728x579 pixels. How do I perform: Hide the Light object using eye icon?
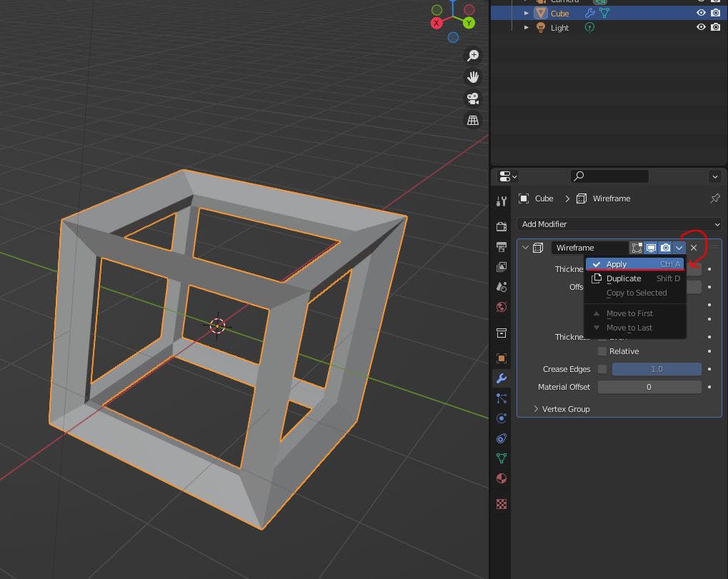(x=701, y=27)
